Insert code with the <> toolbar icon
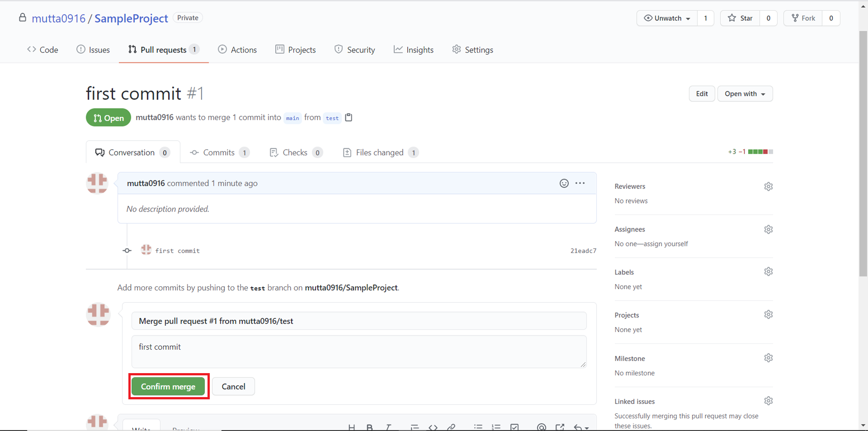The height and width of the screenshot is (431, 868). (x=433, y=427)
